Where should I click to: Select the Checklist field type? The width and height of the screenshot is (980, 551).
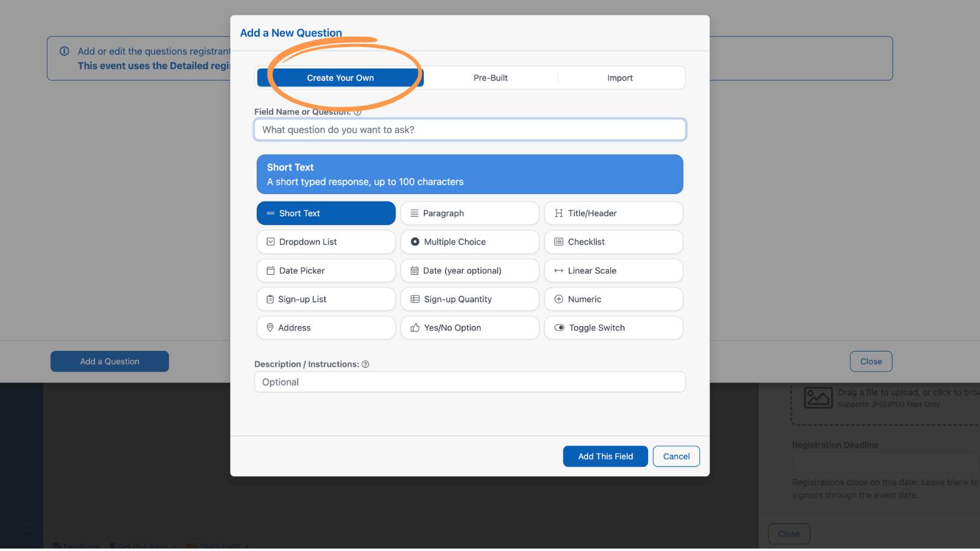click(x=614, y=242)
